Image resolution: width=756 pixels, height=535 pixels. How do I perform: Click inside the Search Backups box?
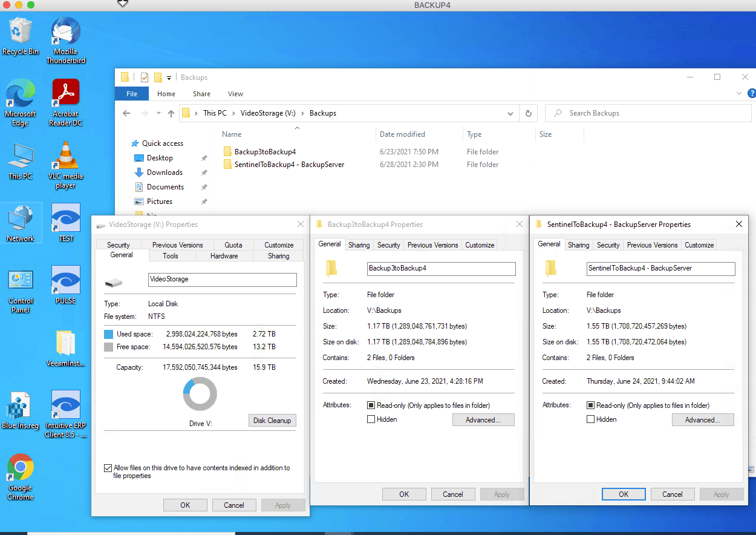click(647, 113)
